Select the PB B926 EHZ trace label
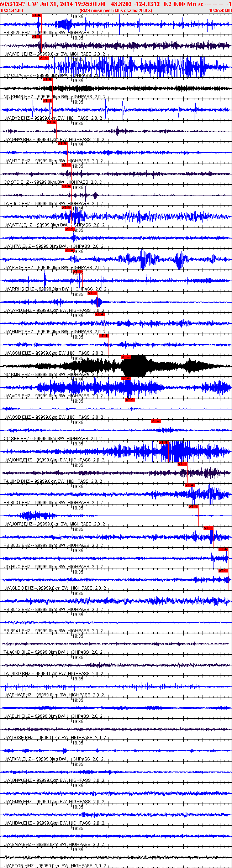 53,33
